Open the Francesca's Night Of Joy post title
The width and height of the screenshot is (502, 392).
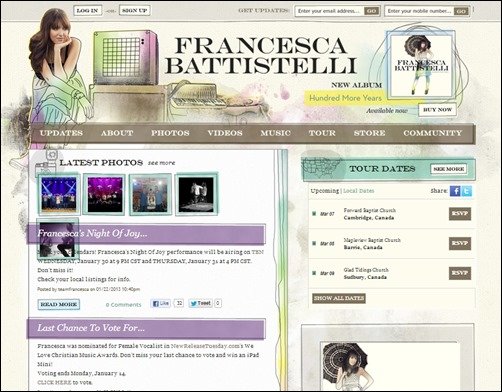(x=92, y=233)
